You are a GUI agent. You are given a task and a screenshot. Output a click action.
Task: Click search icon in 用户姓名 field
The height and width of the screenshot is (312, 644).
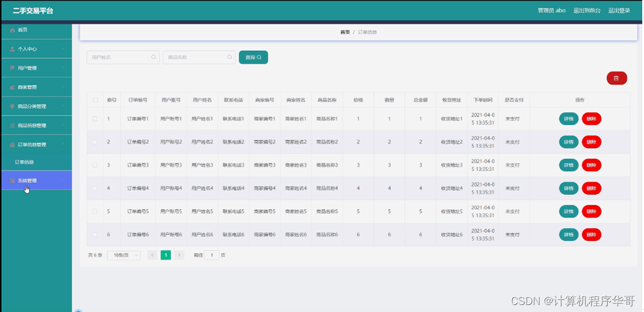click(153, 57)
